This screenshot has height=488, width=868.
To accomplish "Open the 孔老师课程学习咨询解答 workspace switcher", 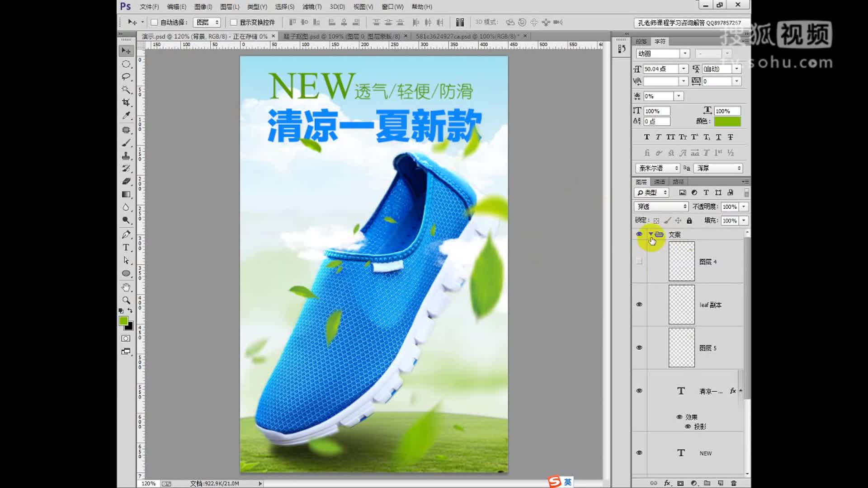I will [689, 23].
